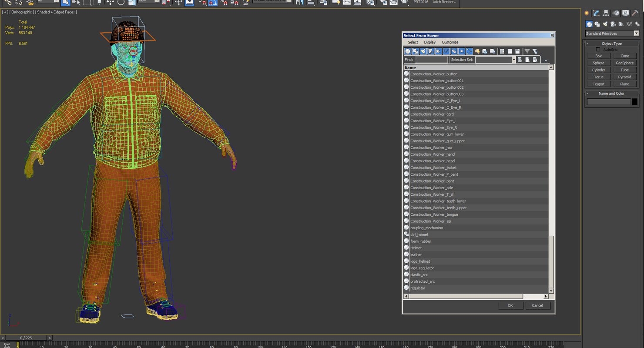Viewport: 644px width, 348px height.
Task: Toggle Display XRefs filter in Select From Scene
Action: (x=462, y=51)
